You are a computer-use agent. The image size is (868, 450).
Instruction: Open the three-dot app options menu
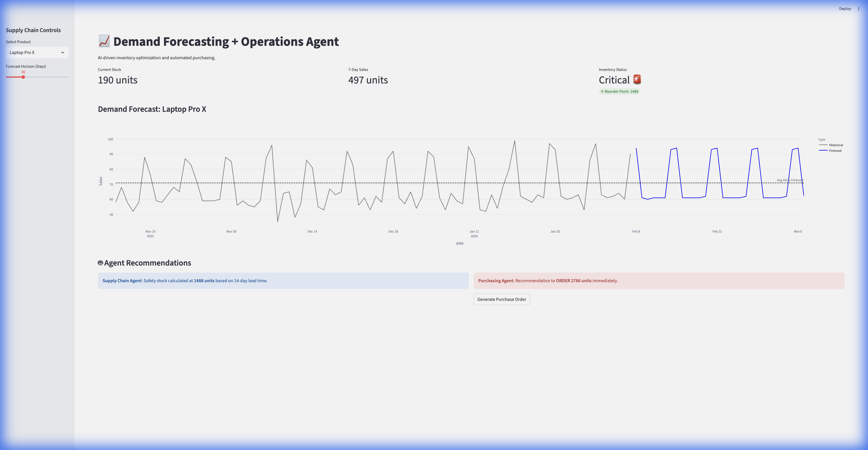[x=859, y=8]
